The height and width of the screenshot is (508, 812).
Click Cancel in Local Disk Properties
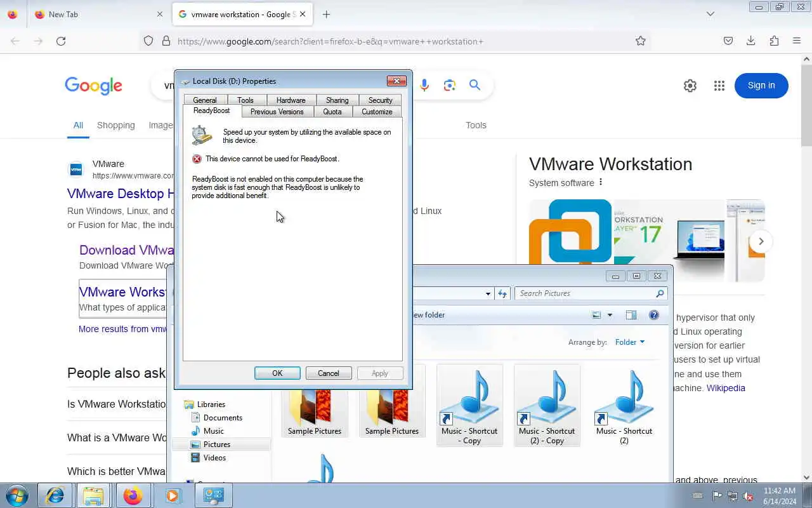click(329, 373)
